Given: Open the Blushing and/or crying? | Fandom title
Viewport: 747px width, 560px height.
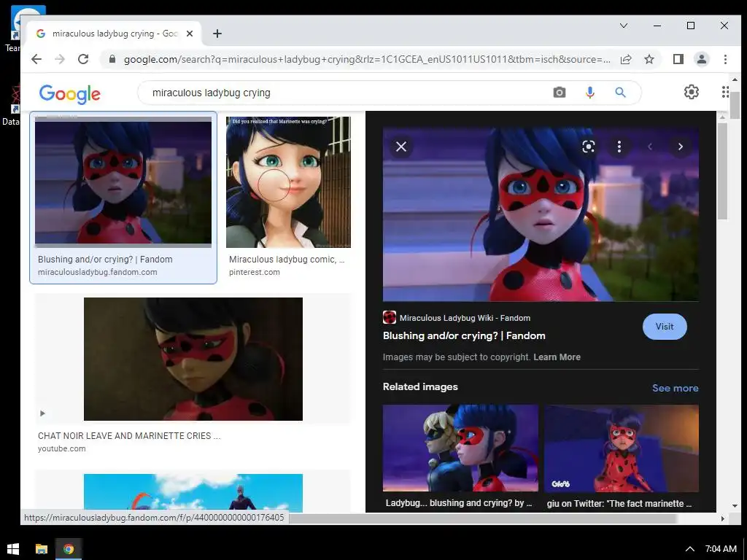Looking at the screenshot, I should click(x=464, y=335).
